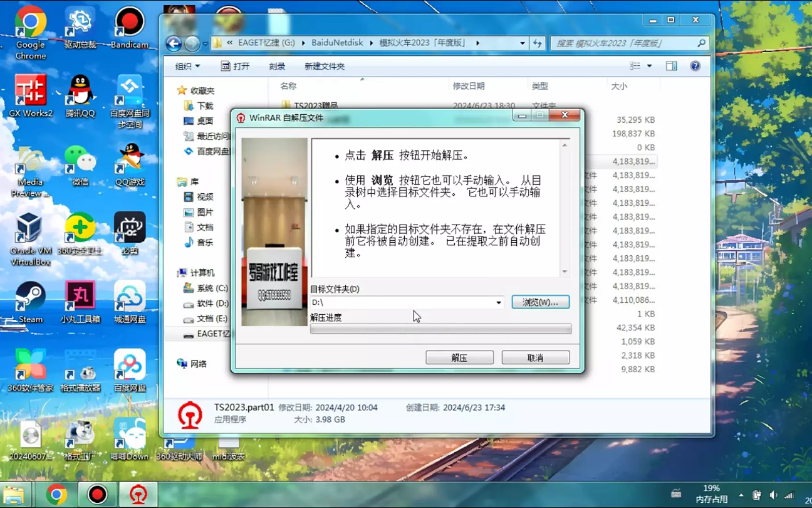
Task: Open 必剪 desktop icon
Action: pos(130,233)
